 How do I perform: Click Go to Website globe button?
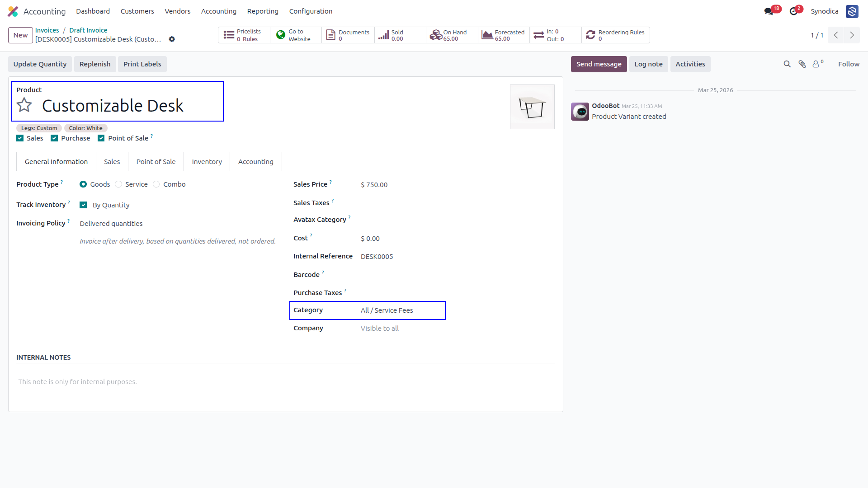(296, 35)
